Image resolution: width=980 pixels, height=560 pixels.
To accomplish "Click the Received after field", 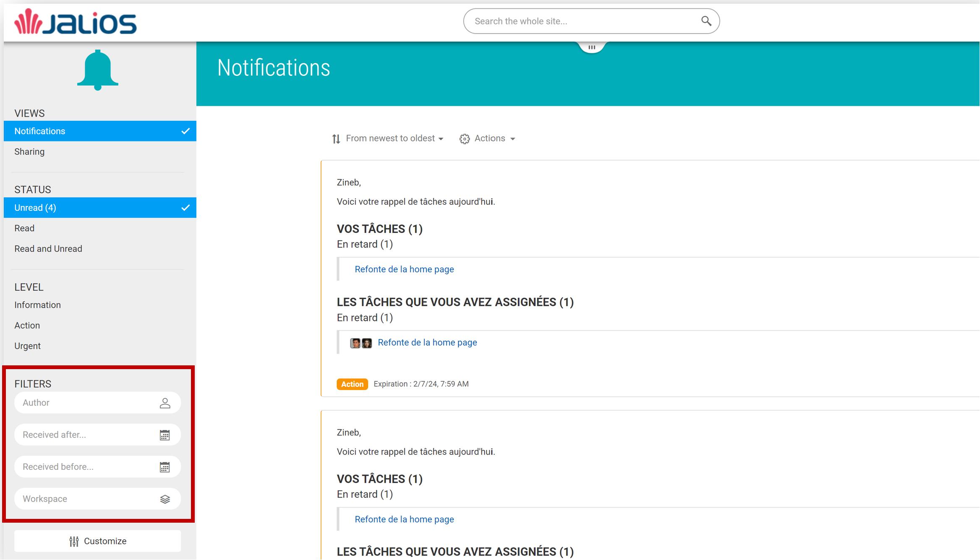I will point(97,435).
